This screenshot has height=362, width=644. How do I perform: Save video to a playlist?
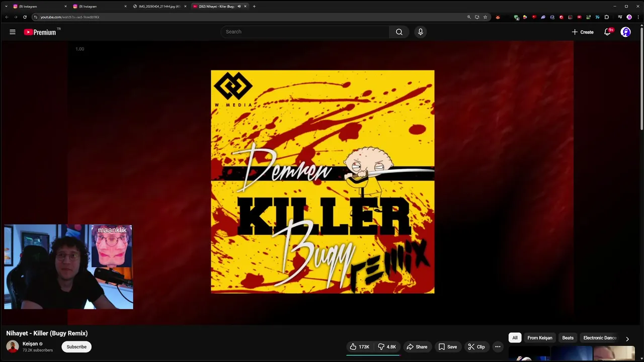pyautogui.click(x=448, y=346)
